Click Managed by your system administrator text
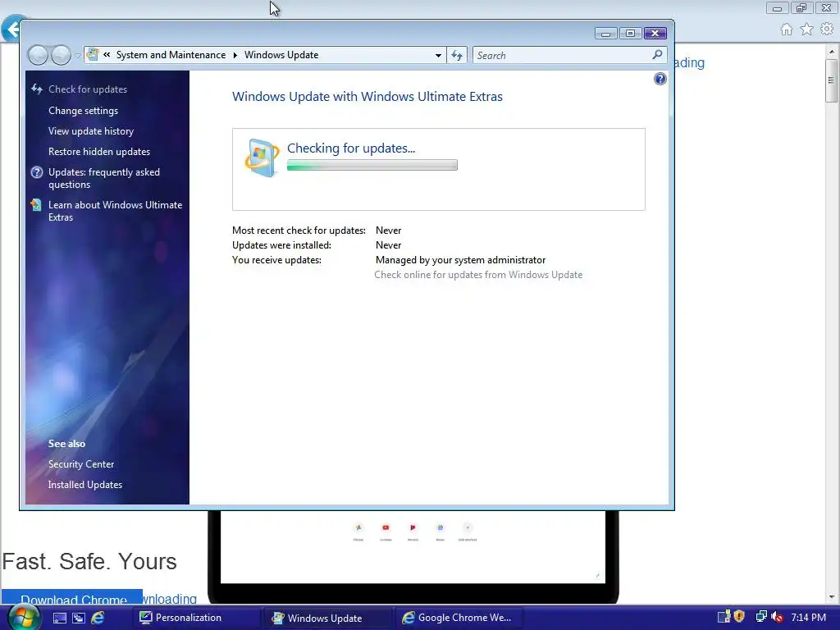The width and height of the screenshot is (840, 630). coord(461,260)
